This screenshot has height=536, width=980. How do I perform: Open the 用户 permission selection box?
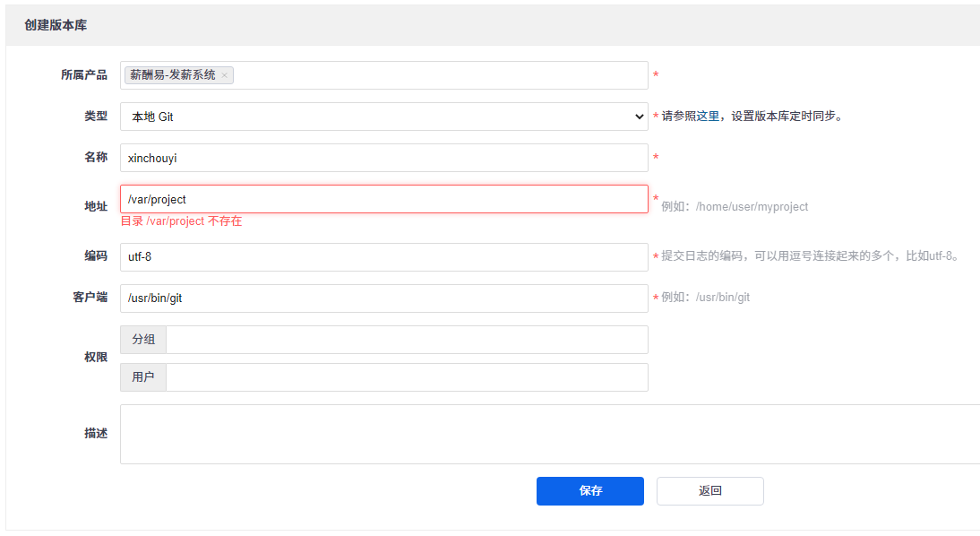click(407, 377)
